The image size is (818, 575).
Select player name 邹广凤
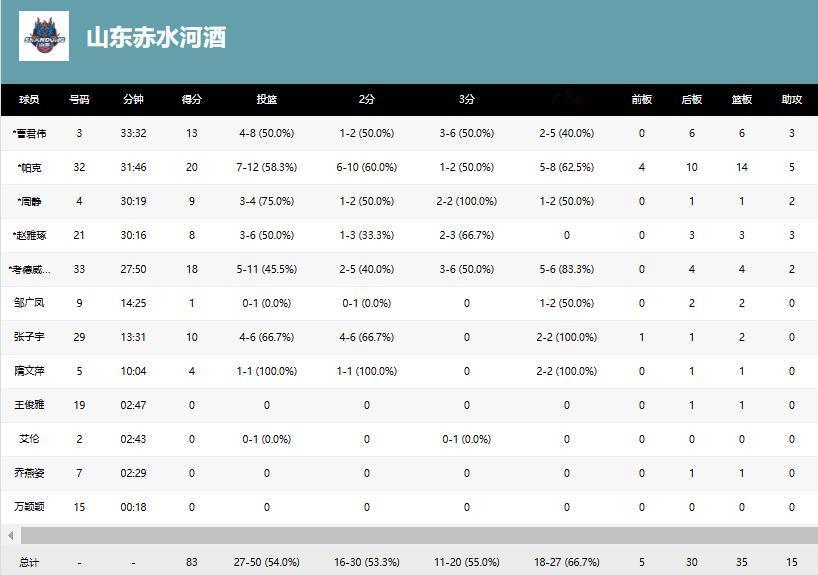29,303
